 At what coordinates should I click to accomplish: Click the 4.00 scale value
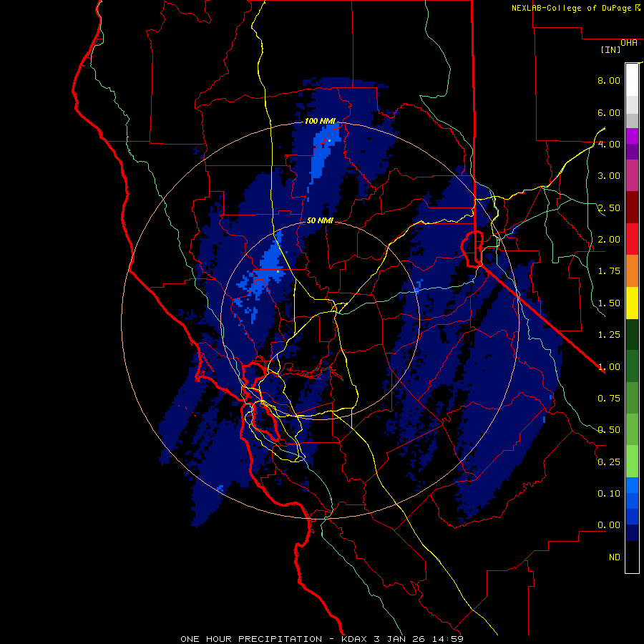(609, 144)
